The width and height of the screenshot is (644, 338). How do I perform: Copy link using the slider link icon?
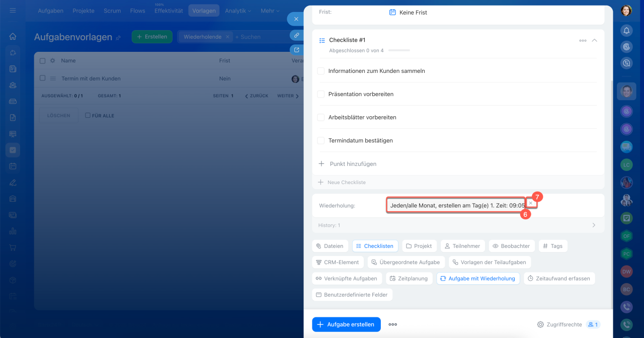tap(296, 35)
